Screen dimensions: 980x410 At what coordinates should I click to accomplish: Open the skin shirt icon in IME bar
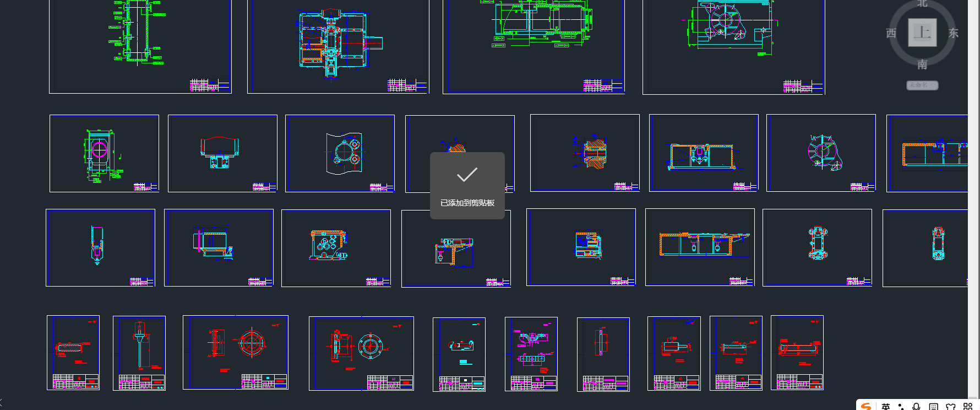point(951,407)
